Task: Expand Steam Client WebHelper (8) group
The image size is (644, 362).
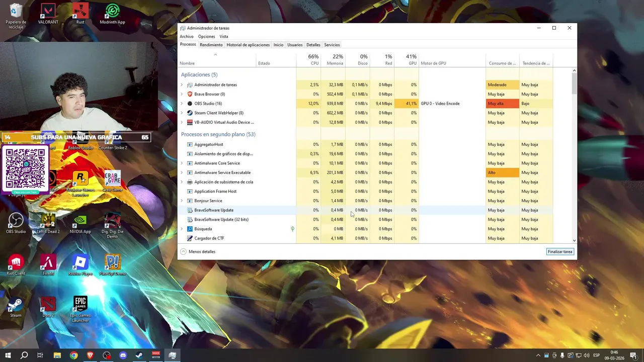Action: (x=182, y=113)
